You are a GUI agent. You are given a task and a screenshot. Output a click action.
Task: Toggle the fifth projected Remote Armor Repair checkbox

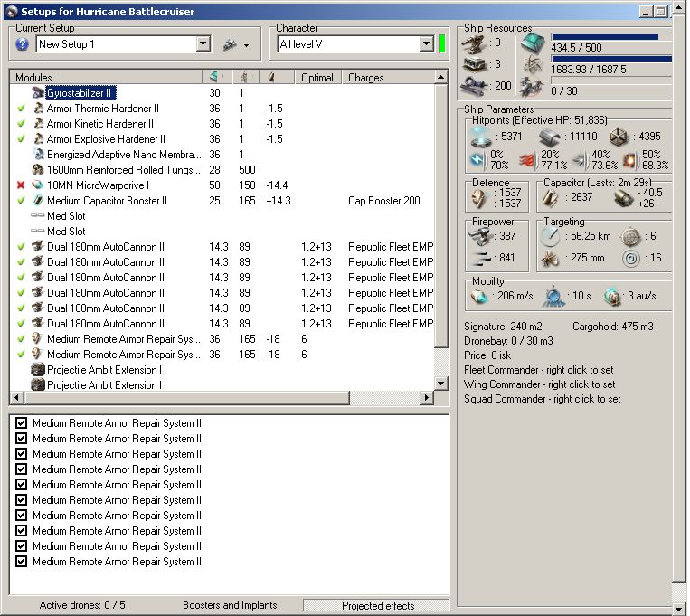[x=22, y=485]
